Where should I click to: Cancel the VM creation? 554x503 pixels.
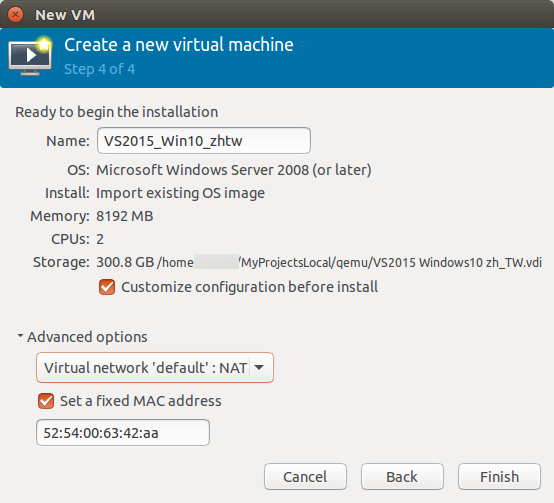[305, 477]
